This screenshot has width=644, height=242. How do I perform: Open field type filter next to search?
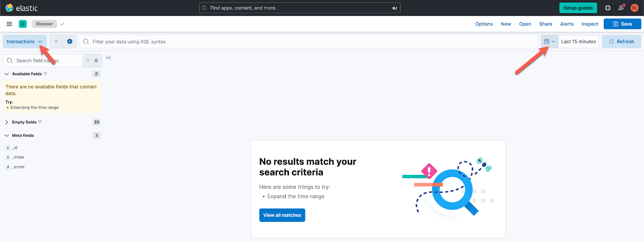(x=92, y=61)
